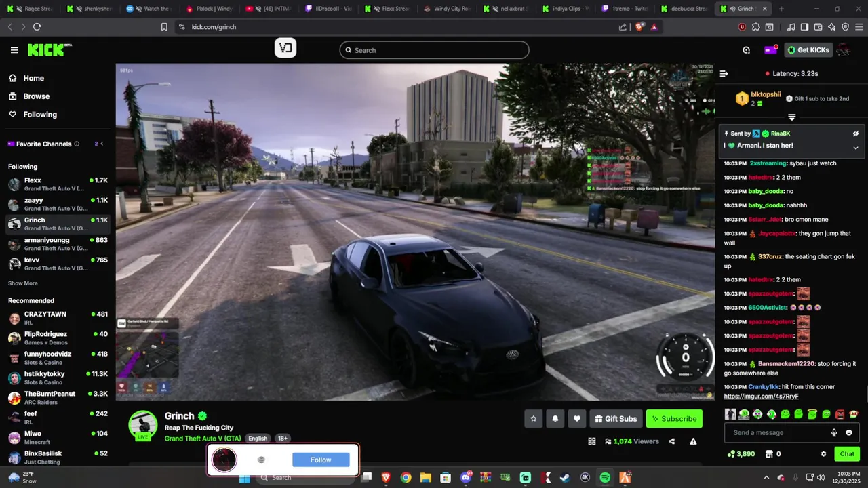Toggle Grinch notifications bell
The width and height of the screenshot is (868, 488).
[555, 419]
